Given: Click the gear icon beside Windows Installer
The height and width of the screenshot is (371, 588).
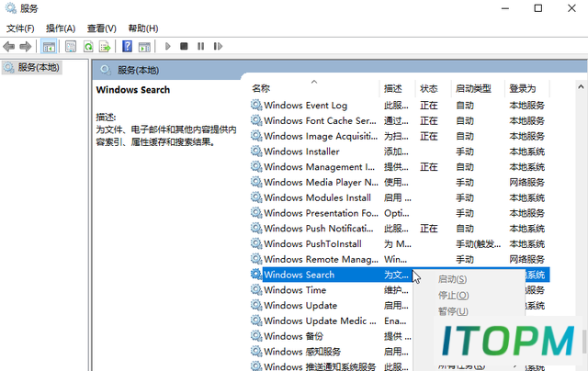Looking at the screenshot, I should [x=256, y=151].
